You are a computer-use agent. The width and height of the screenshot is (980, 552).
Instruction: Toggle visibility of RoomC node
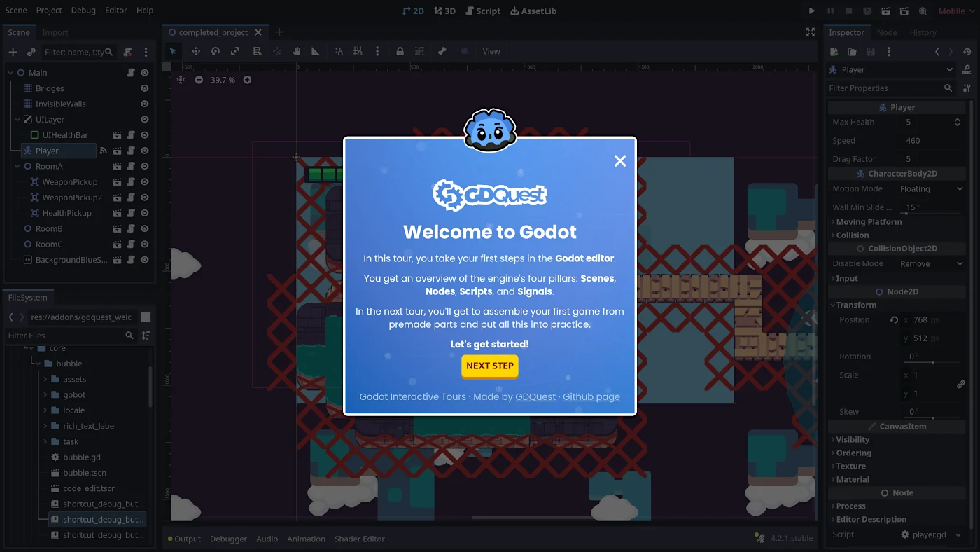[x=145, y=244]
